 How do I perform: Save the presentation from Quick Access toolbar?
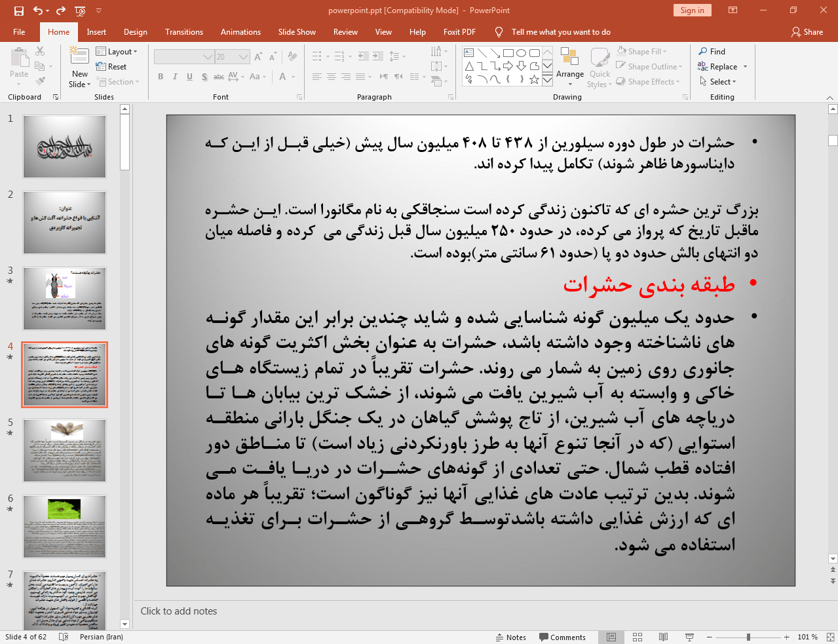point(18,10)
